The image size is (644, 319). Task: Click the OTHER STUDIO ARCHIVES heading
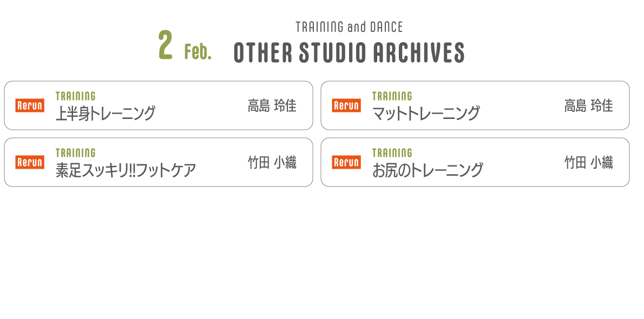pos(349,52)
